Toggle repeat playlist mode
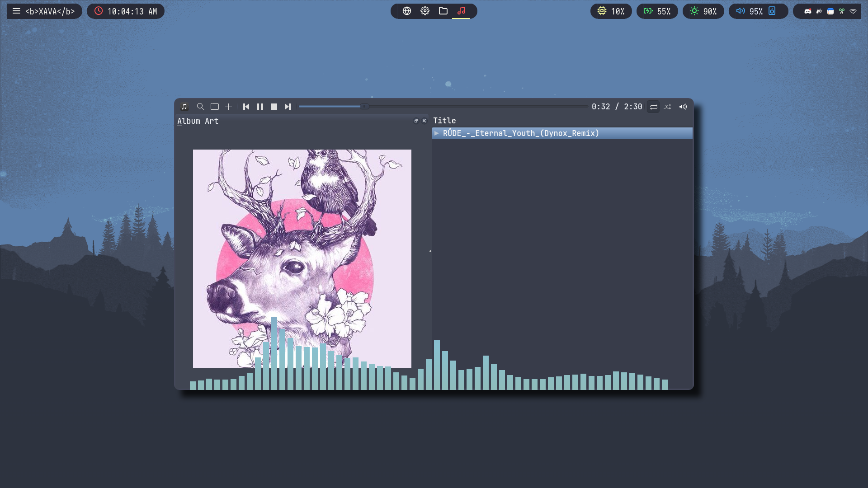 (x=653, y=107)
